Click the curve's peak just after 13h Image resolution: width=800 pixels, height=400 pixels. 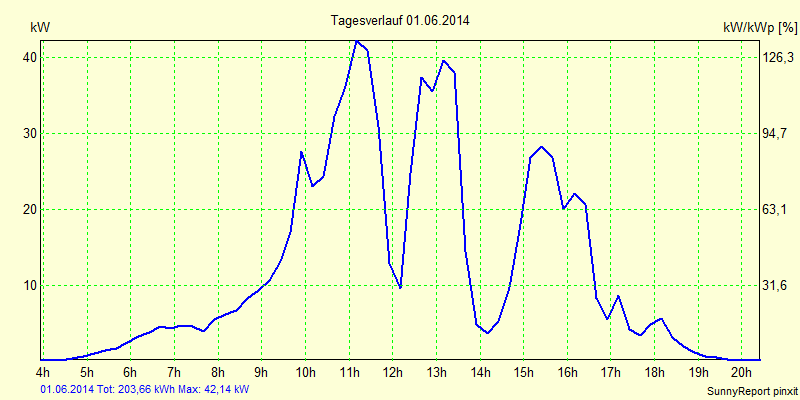coord(444,61)
